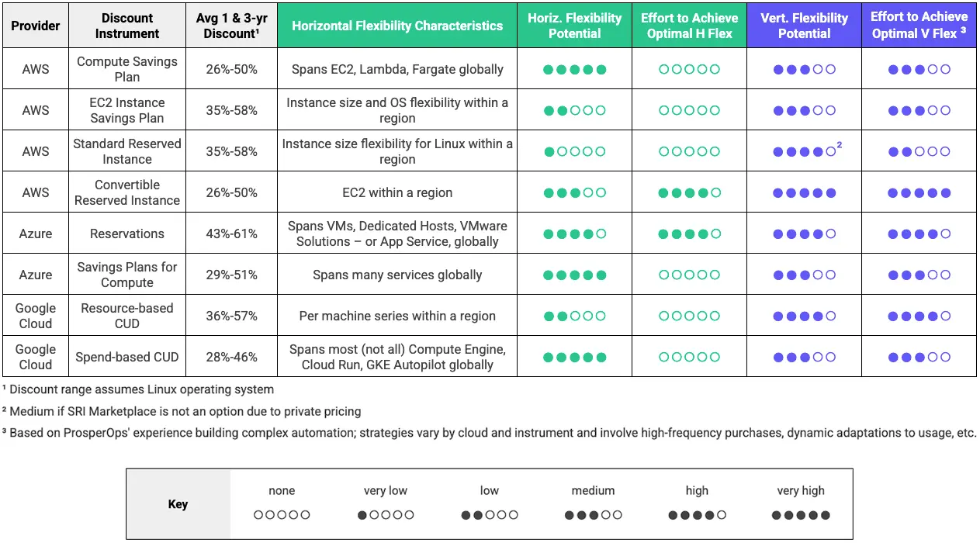This screenshot has height=543, width=980.
Task: Click the 43%-61% discount cell
Action: 231,233
